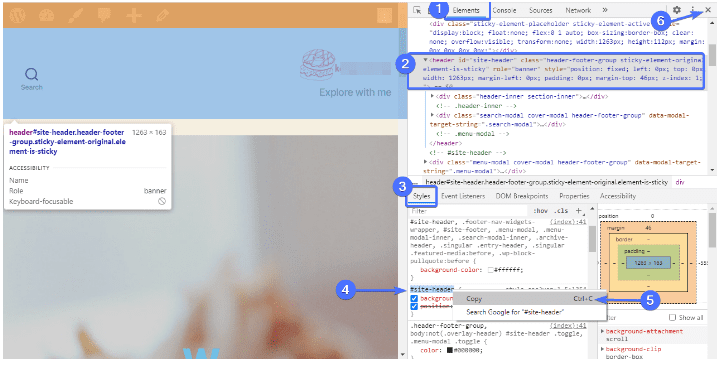Click the inspect element picker icon
Screen dimensions: 720x366
pyautogui.click(x=417, y=10)
